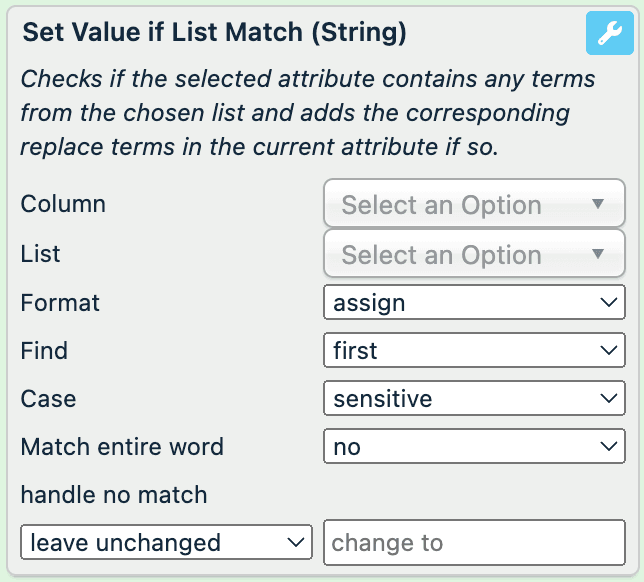
Task: Click the Case label
Action: coord(48,399)
